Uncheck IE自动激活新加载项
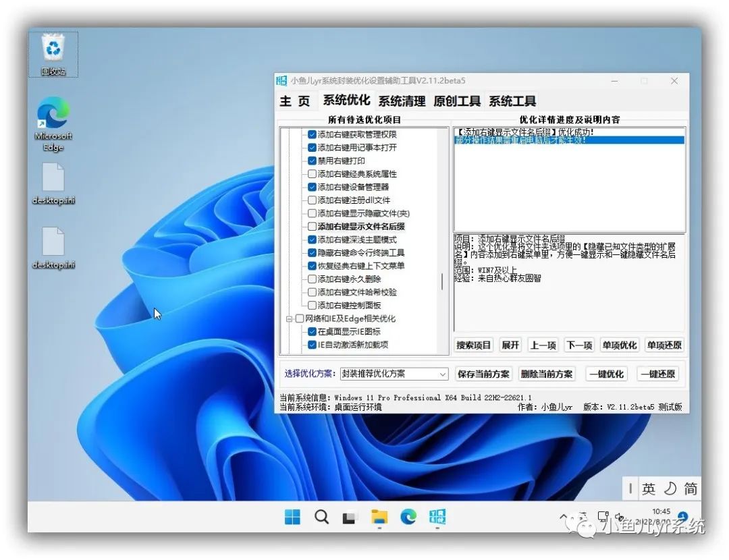This screenshot has height=560, width=729. [x=312, y=345]
